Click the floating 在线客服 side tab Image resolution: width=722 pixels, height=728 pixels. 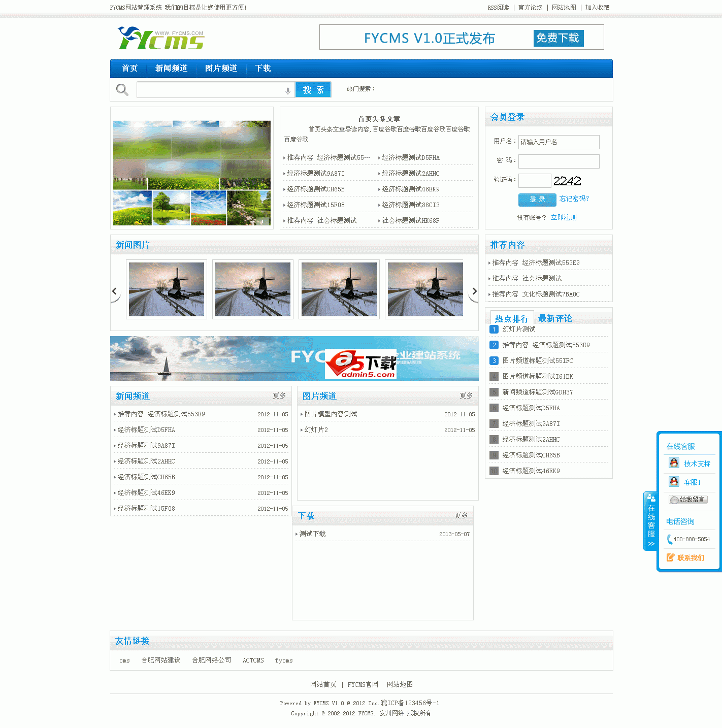tap(651, 521)
